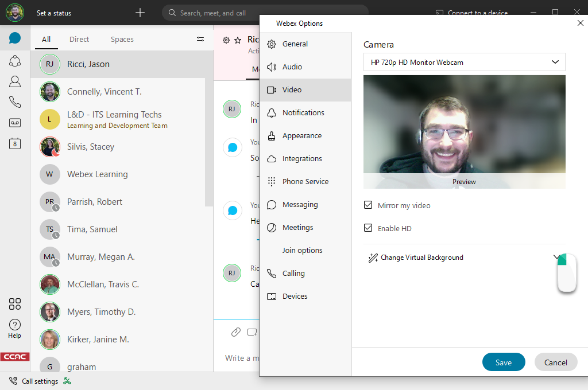Open the Webex Learning conversation
The width and height of the screenshot is (588, 390).
click(x=118, y=174)
